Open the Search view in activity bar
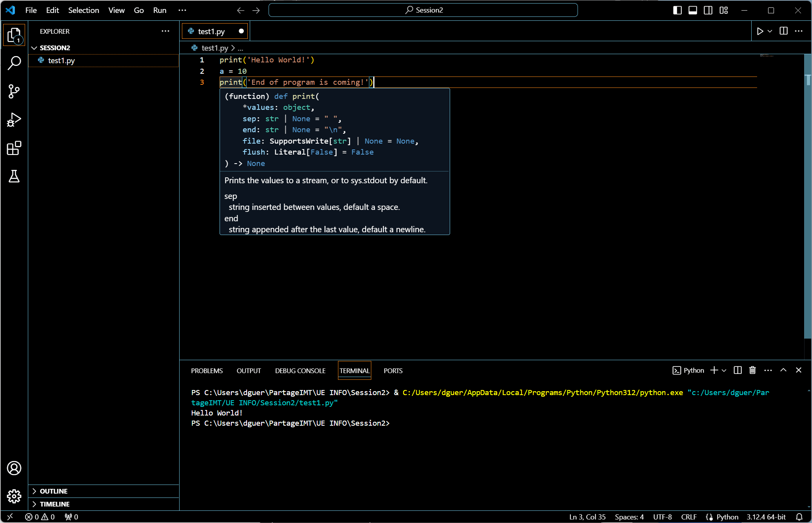Image resolution: width=812 pixels, height=523 pixels. (x=14, y=63)
